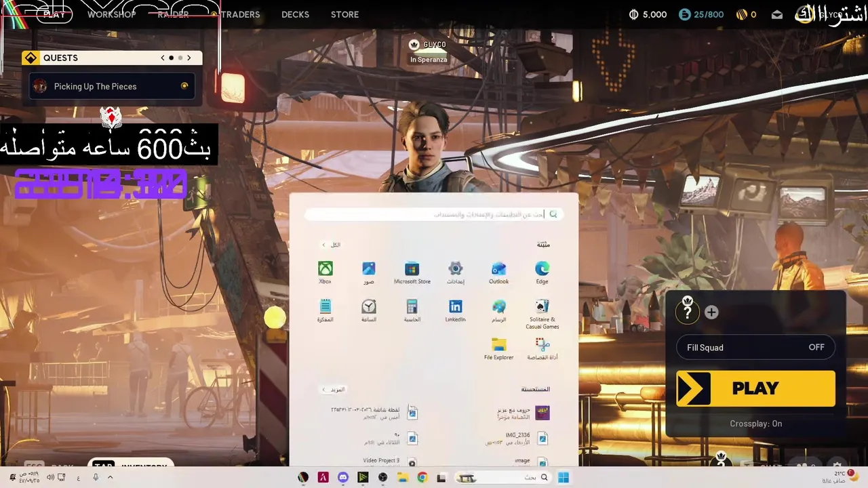The image size is (868, 488).
Task: Open the Photos (صور) app
Action: tap(368, 272)
